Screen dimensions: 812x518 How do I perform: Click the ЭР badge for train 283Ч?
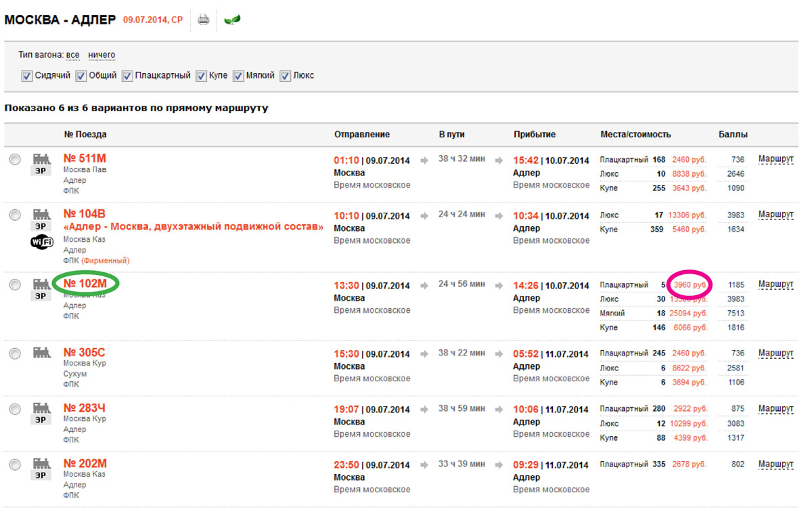[x=42, y=420]
